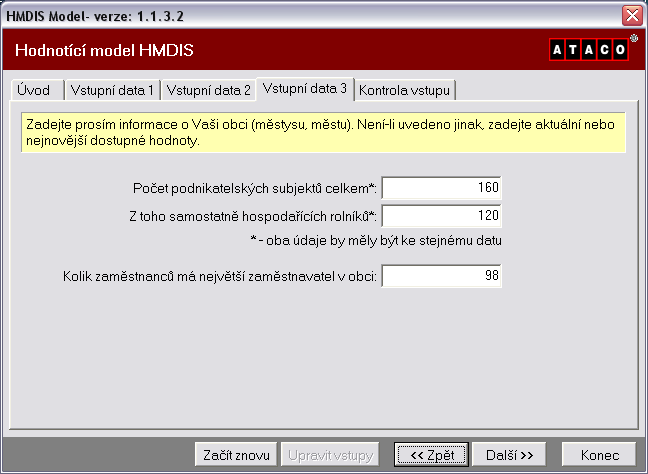Click the disabled Upravit vstupy button

tap(330, 455)
